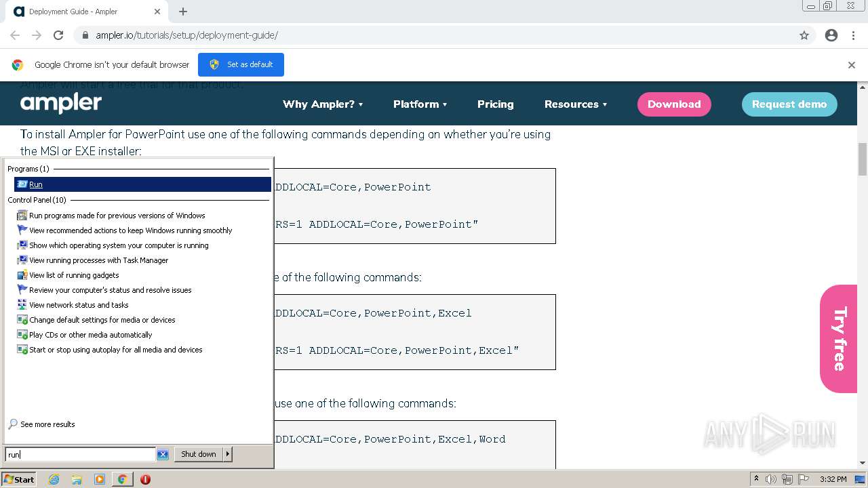Click the red stop-sign taskbar icon
868x488 pixels.
[x=145, y=479]
